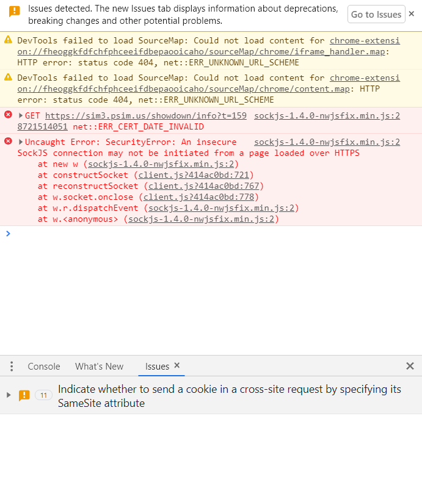Open sockjs source link beside GET error
The image size is (422, 504).
(x=327, y=115)
